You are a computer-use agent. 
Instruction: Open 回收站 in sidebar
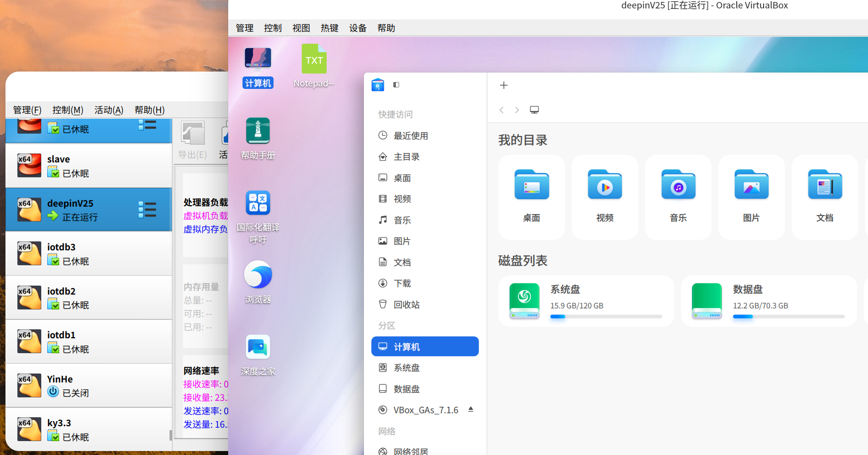point(425,304)
